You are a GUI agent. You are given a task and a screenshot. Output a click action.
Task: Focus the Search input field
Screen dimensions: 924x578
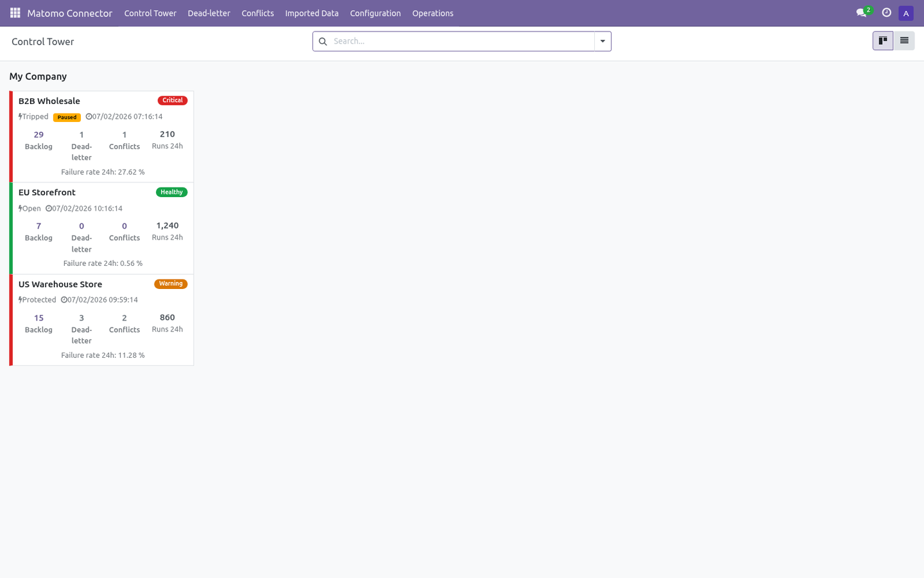click(x=462, y=41)
